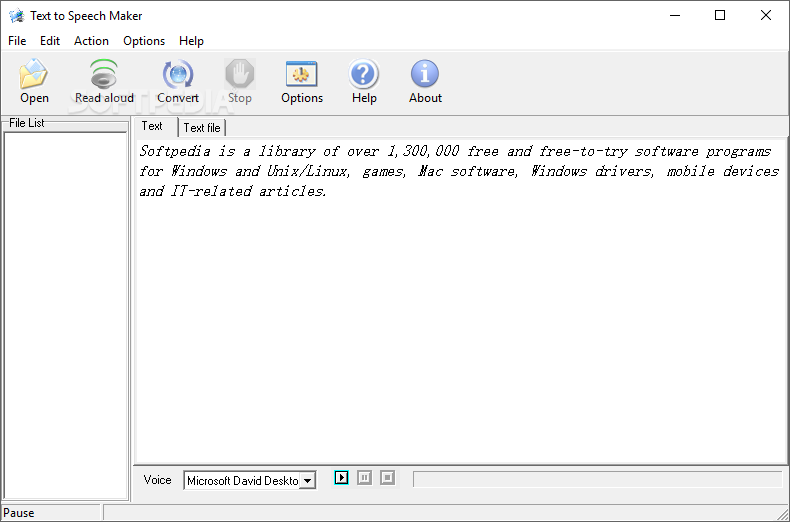The image size is (790, 522).
Task: Switch to the Text file tab
Action: pyautogui.click(x=202, y=128)
